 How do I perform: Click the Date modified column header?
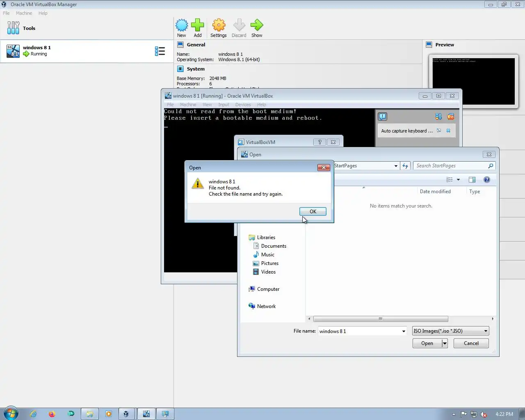(435, 192)
